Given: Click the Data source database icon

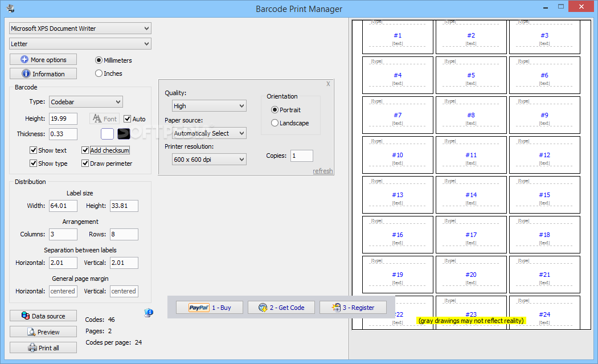Looking at the screenshot, I should pos(26,316).
